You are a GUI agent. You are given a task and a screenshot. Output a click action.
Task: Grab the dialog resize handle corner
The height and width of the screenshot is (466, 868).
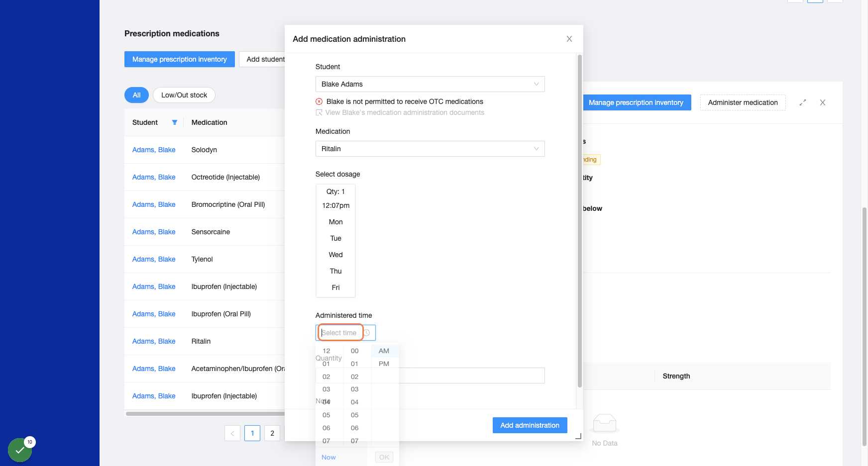(578, 436)
